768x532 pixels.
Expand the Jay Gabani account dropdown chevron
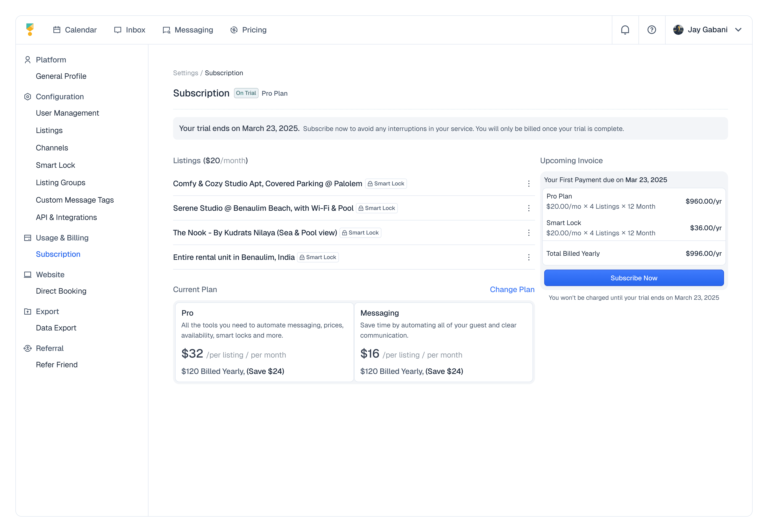point(738,30)
